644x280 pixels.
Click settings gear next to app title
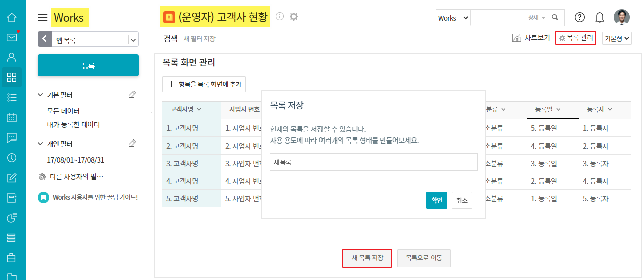click(294, 17)
